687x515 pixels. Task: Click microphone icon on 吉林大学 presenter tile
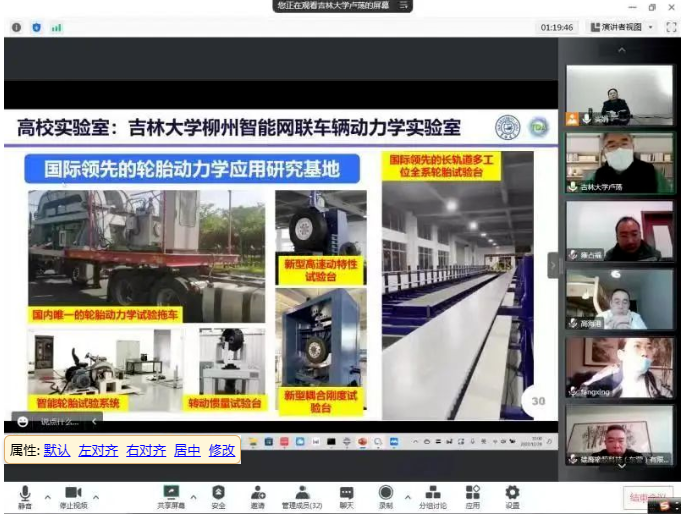[x=573, y=187]
